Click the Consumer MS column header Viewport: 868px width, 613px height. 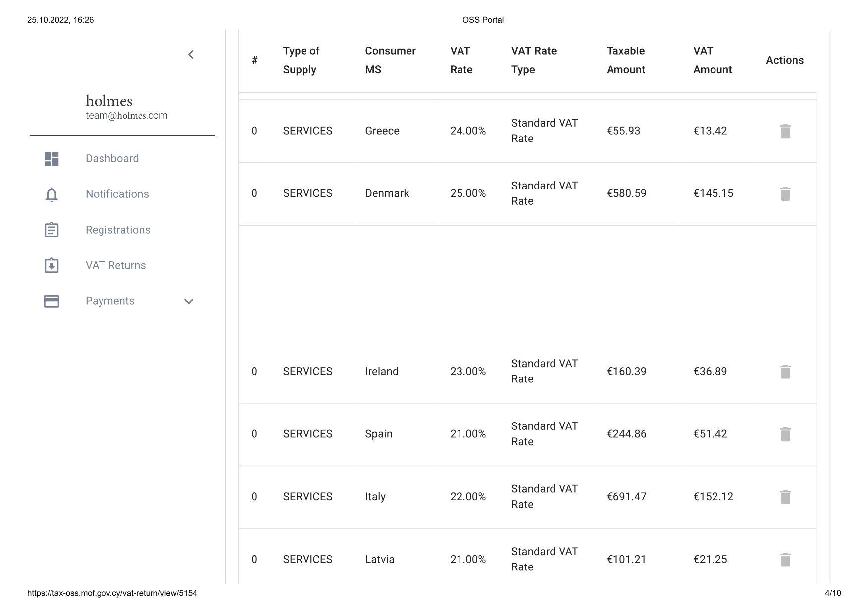coord(390,60)
